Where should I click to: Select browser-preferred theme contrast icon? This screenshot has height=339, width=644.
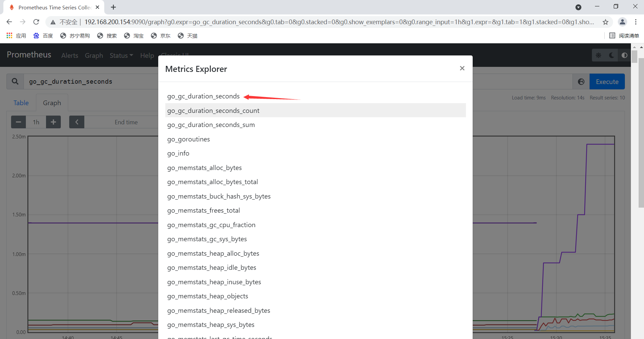[x=624, y=55]
